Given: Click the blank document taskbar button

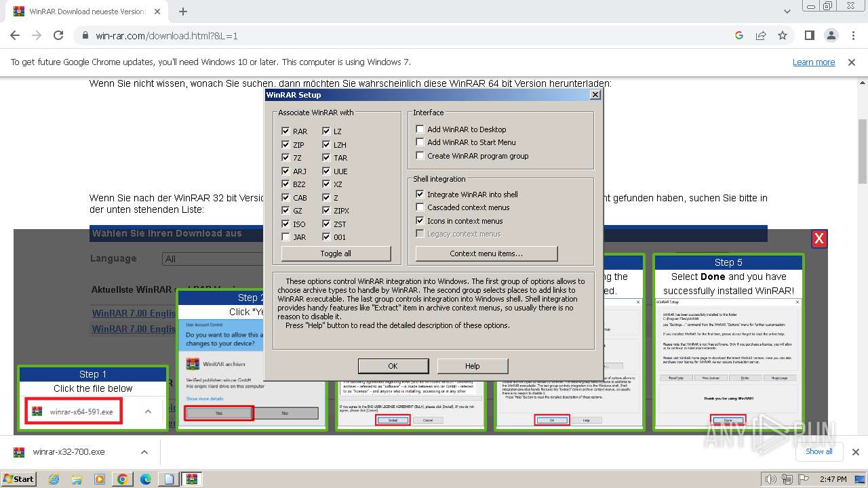Looking at the screenshot, I should pos(168,479).
